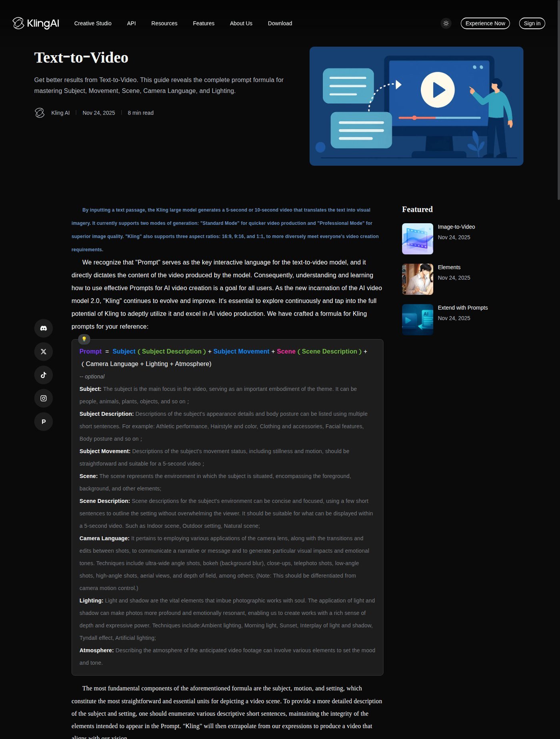
Task: Click the page vertical scrollbar
Action: (558, 100)
